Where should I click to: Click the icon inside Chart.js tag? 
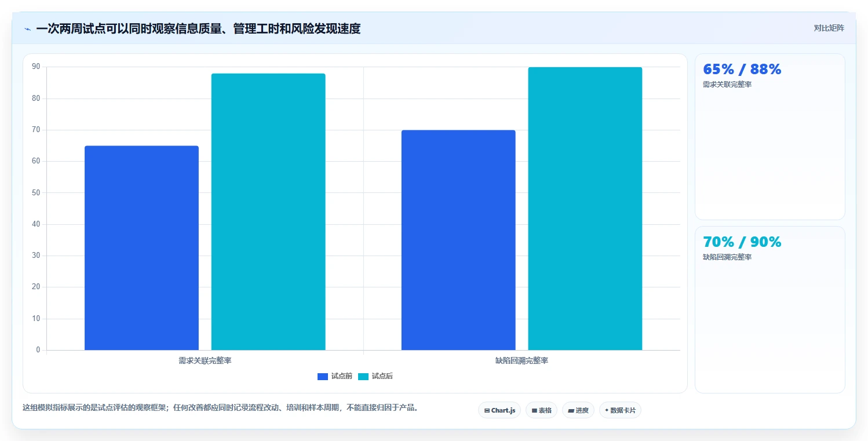pyautogui.click(x=487, y=410)
